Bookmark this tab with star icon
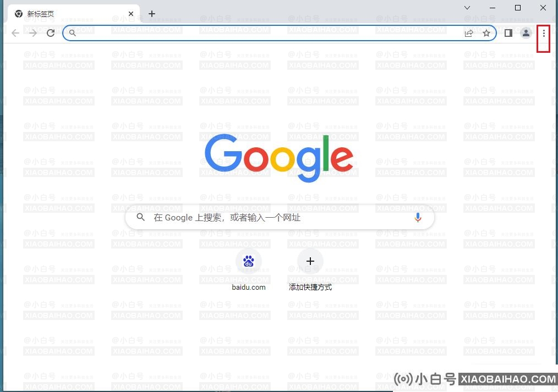The image size is (558, 392). pos(486,33)
